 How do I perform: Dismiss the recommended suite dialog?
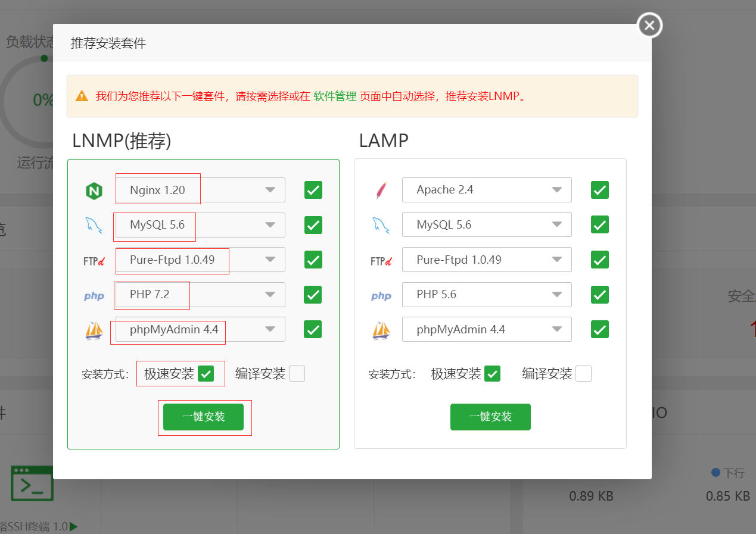point(649,25)
